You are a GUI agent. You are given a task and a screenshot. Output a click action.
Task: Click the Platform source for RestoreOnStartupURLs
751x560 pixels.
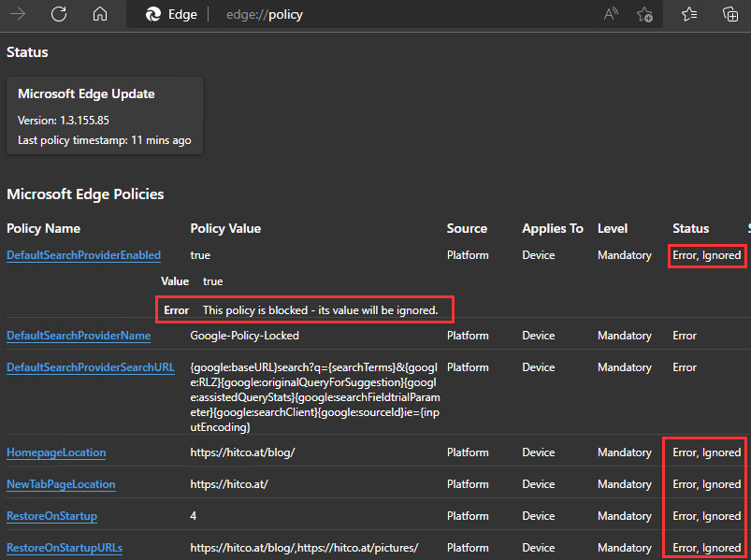coord(468,548)
